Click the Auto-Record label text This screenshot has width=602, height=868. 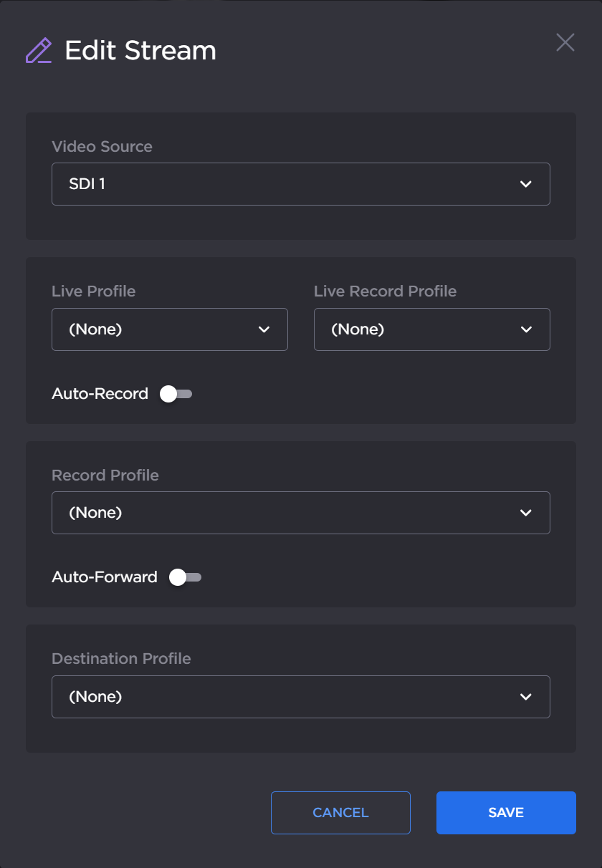coord(100,394)
